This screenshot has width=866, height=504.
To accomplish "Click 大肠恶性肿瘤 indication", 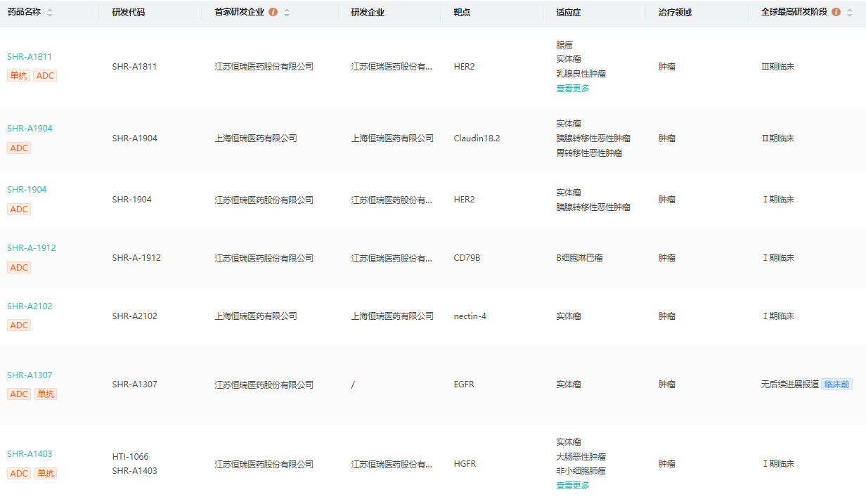I will (x=581, y=457).
